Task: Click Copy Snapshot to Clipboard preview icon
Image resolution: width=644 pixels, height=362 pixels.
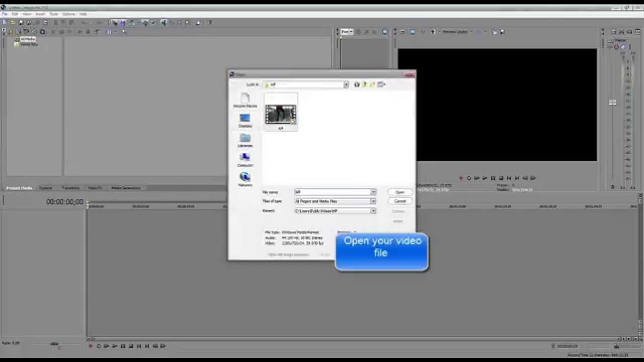Action: coord(495,32)
